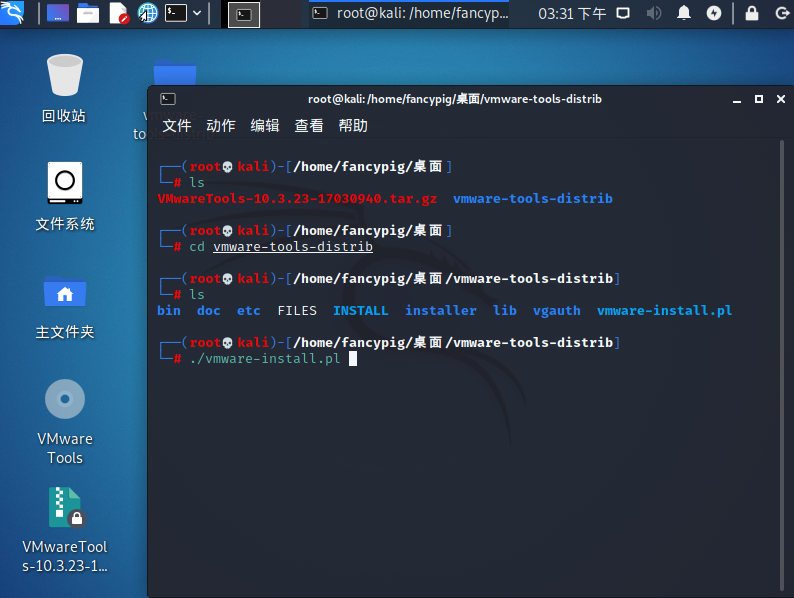
Task: Click vgauth directory in ls output
Action: point(557,310)
